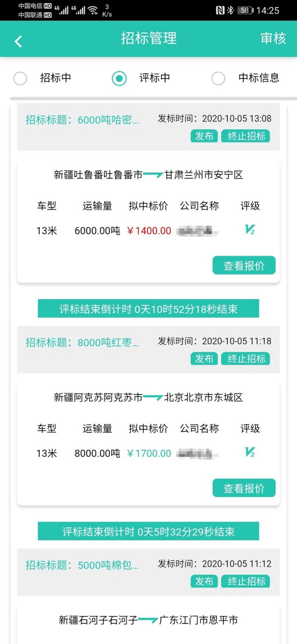Screen dimensions: 297x644
Task: Select the 中标信息 radio button
Action: [218, 78]
